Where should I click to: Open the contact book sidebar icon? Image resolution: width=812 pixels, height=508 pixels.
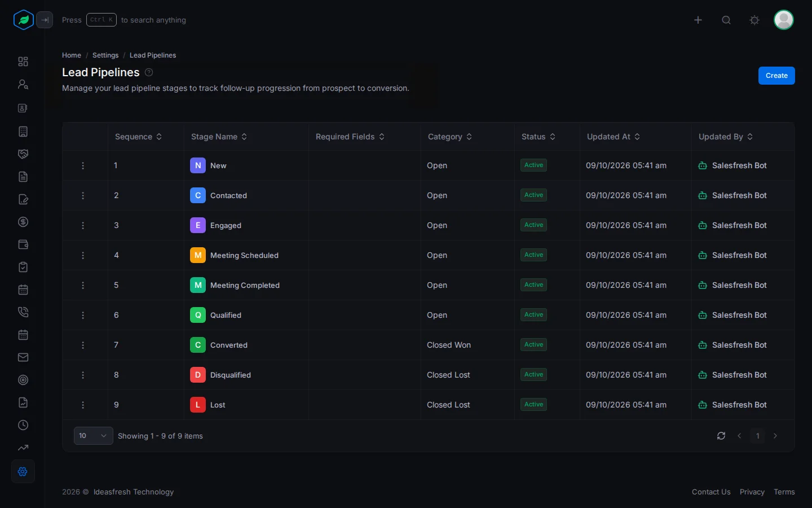click(23, 108)
